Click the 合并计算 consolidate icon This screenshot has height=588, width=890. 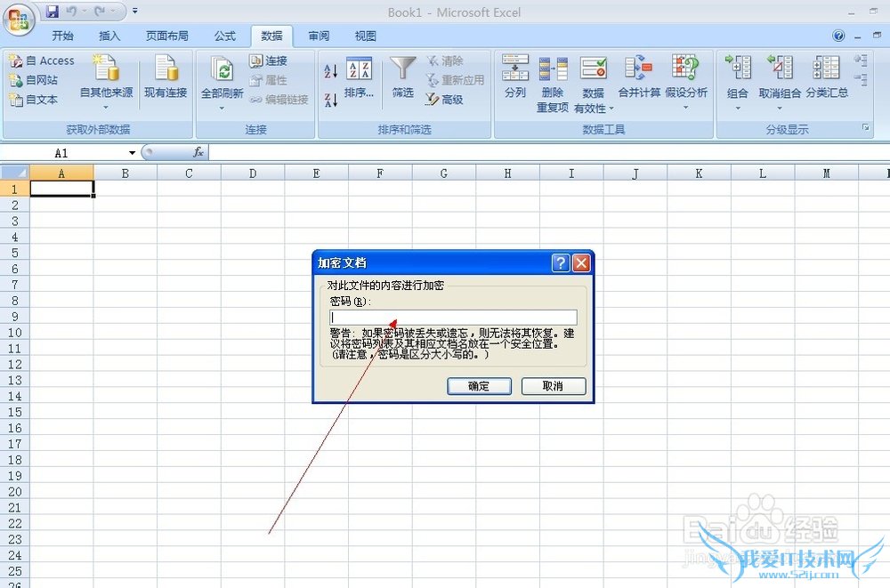click(x=638, y=68)
